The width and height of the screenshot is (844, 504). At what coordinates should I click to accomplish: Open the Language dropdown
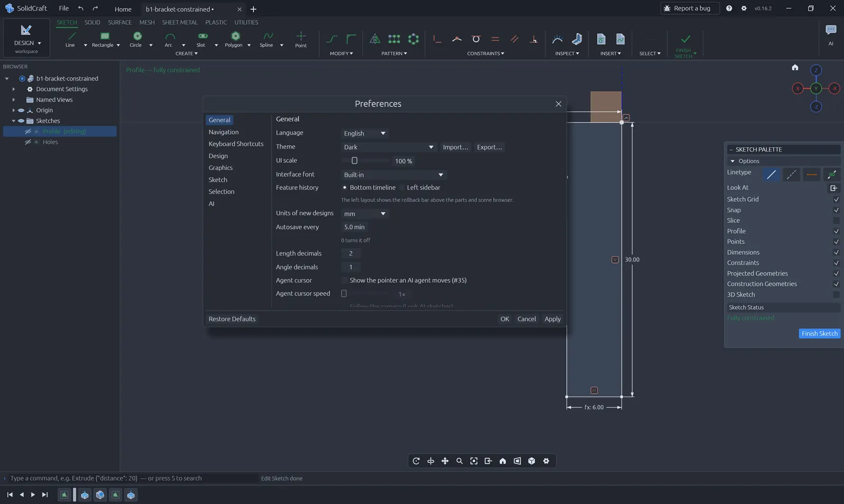[365, 133]
